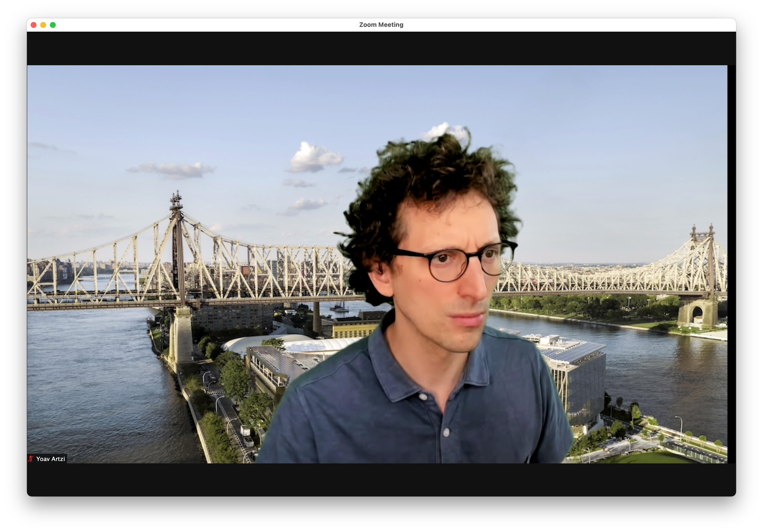Minimize window with the yellow button

coord(43,25)
